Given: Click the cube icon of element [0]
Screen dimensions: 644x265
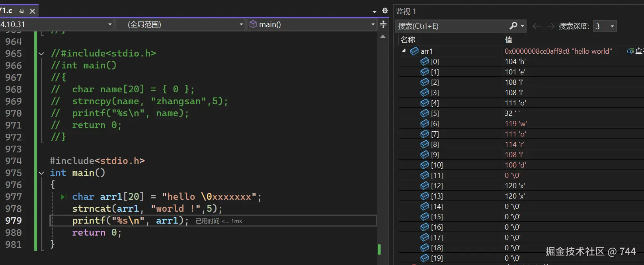Looking at the screenshot, I should 425,61.
